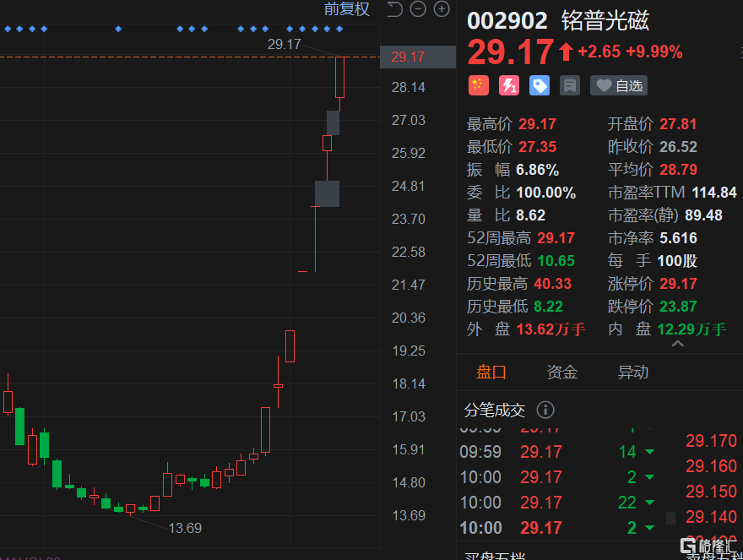
Task: Click 内盘 value 12.29万手
Action: pos(691,329)
